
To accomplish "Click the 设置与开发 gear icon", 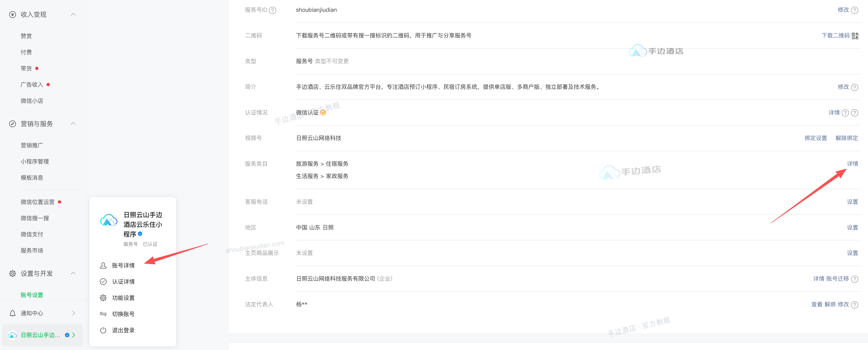I will [x=13, y=273].
